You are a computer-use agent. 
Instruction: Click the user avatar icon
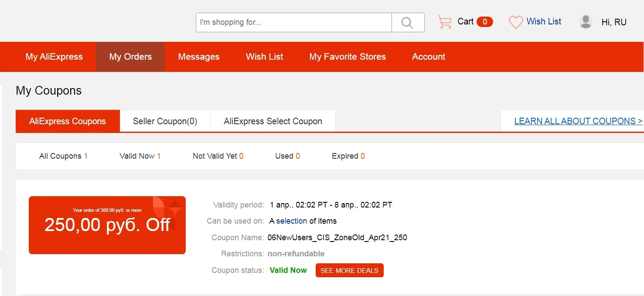586,22
